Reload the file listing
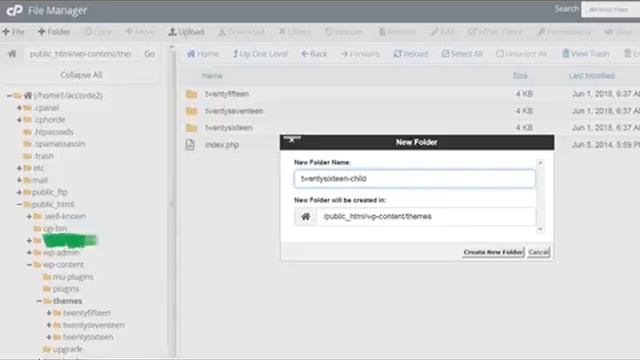The height and width of the screenshot is (360, 640). (x=411, y=53)
